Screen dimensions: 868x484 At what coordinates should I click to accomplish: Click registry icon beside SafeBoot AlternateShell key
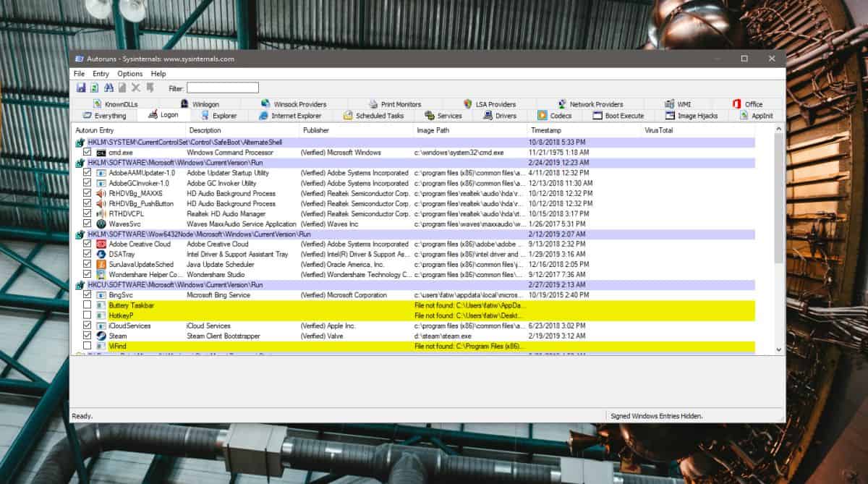click(x=81, y=143)
